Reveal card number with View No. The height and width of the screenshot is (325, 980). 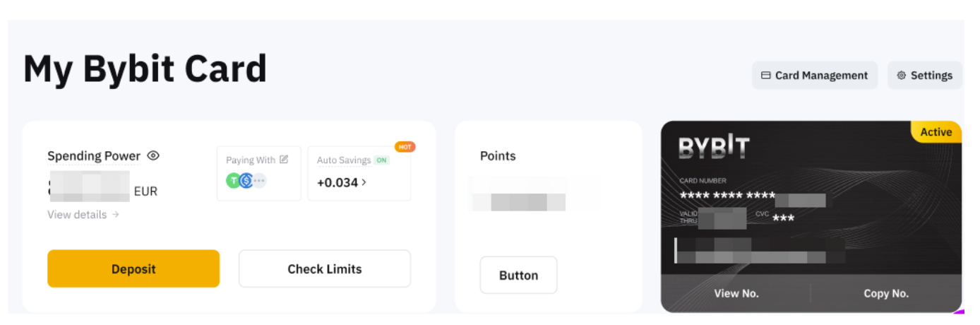736,293
